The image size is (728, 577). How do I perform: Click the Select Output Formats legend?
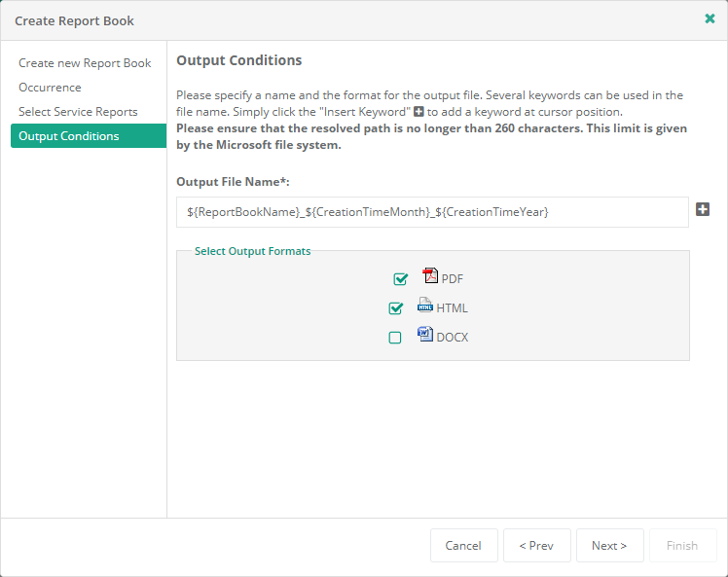coord(252,251)
